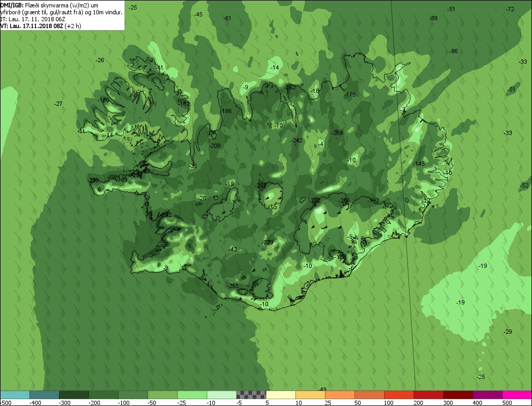The height and width of the screenshot is (406, 532).
Task: Select the palest green -10 to -5 legend swatch
Action: point(221,395)
